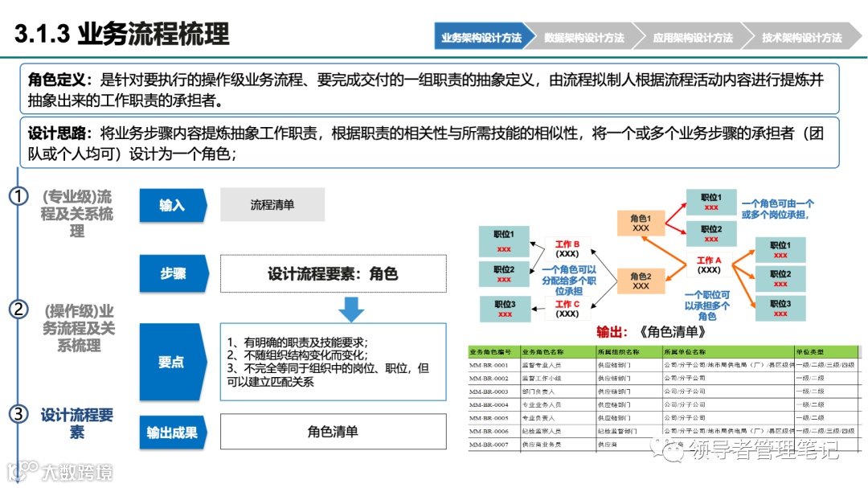
Task: Click the blue 输出成果 label
Action: click(173, 433)
